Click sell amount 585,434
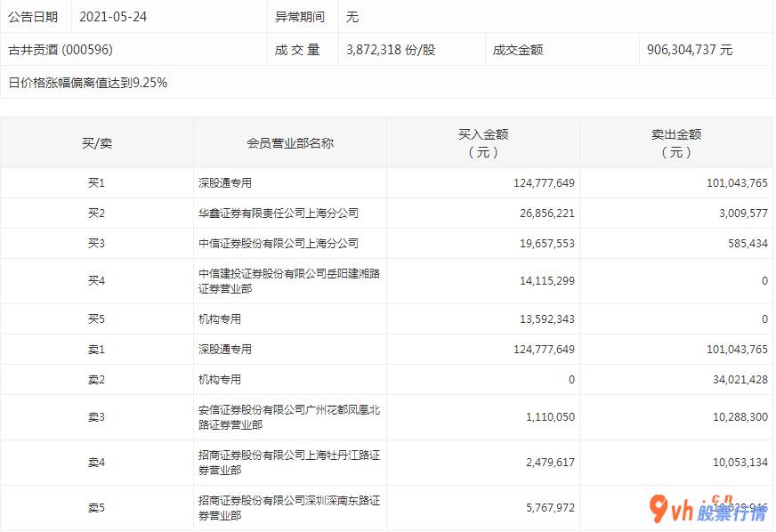776x532 pixels. tap(748, 244)
